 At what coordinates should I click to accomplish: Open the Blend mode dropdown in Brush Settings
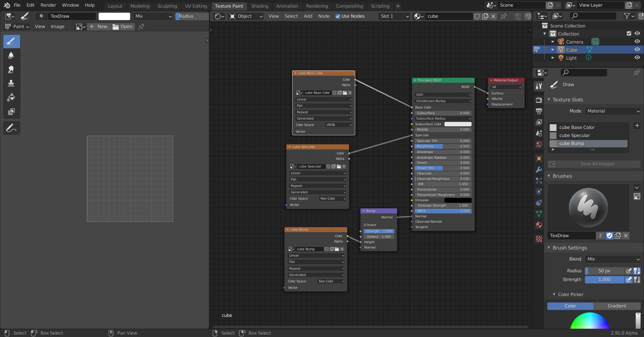coord(612,259)
